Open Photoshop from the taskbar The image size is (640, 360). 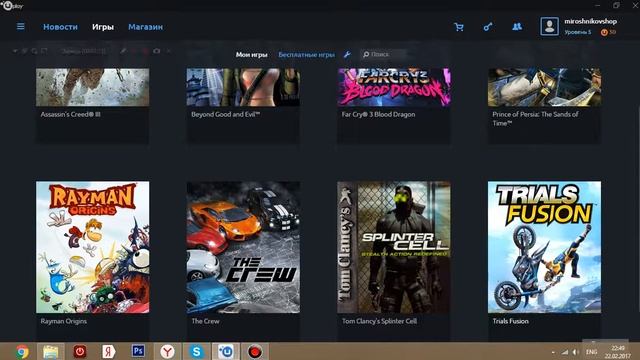(x=138, y=351)
